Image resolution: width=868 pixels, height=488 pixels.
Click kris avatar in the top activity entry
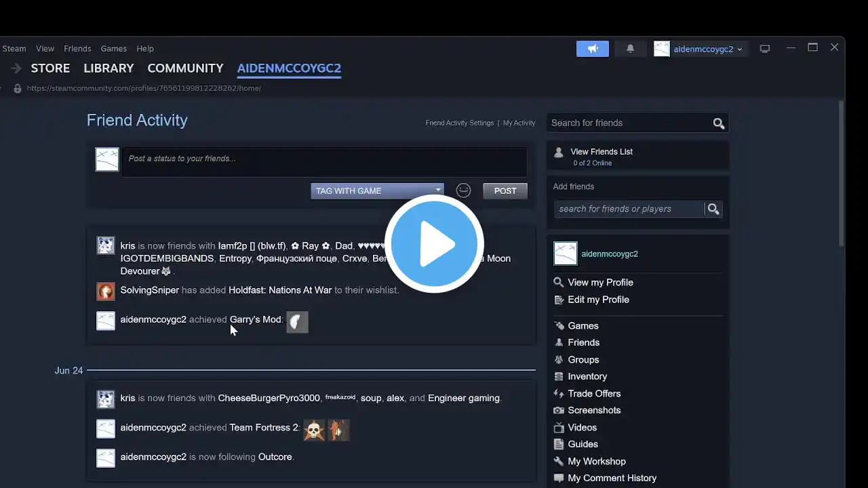(106, 245)
